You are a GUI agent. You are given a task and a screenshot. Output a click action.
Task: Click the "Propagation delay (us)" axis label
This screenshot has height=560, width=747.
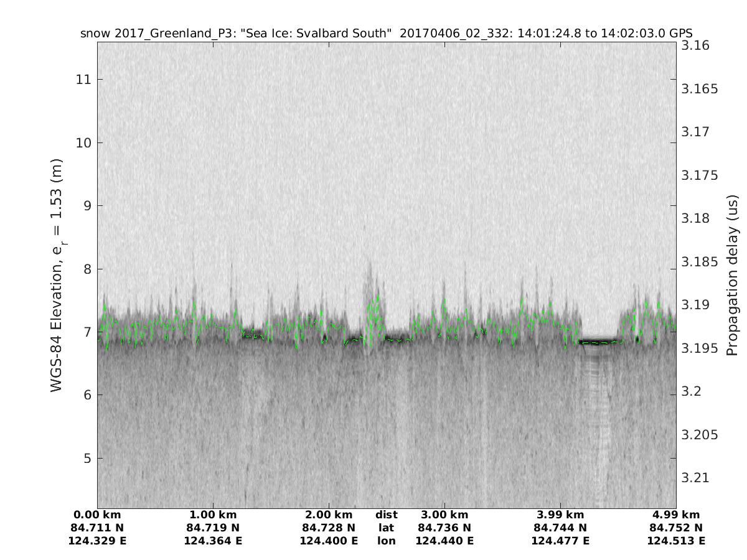tap(731, 274)
